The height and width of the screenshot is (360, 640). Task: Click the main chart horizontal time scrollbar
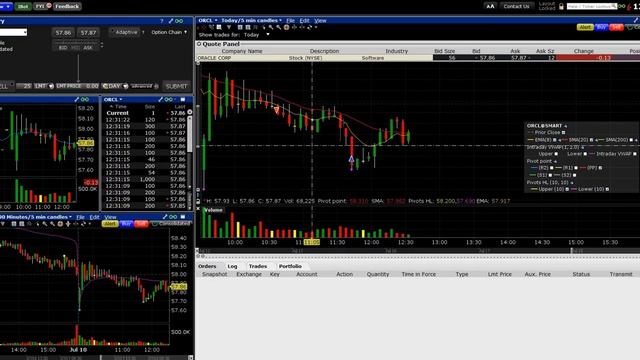pos(417,251)
